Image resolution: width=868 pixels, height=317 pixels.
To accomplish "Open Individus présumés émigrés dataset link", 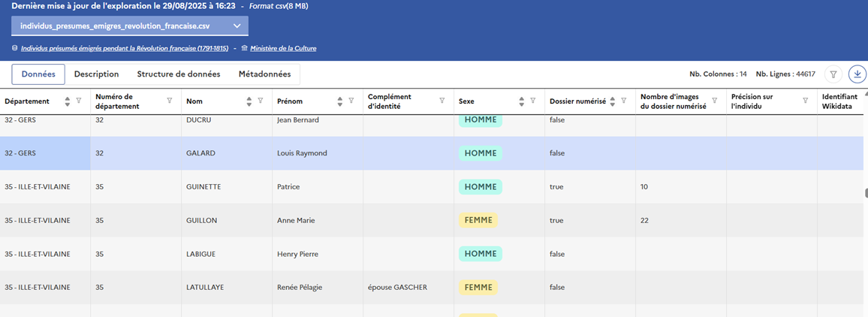I will [x=125, y=49].
